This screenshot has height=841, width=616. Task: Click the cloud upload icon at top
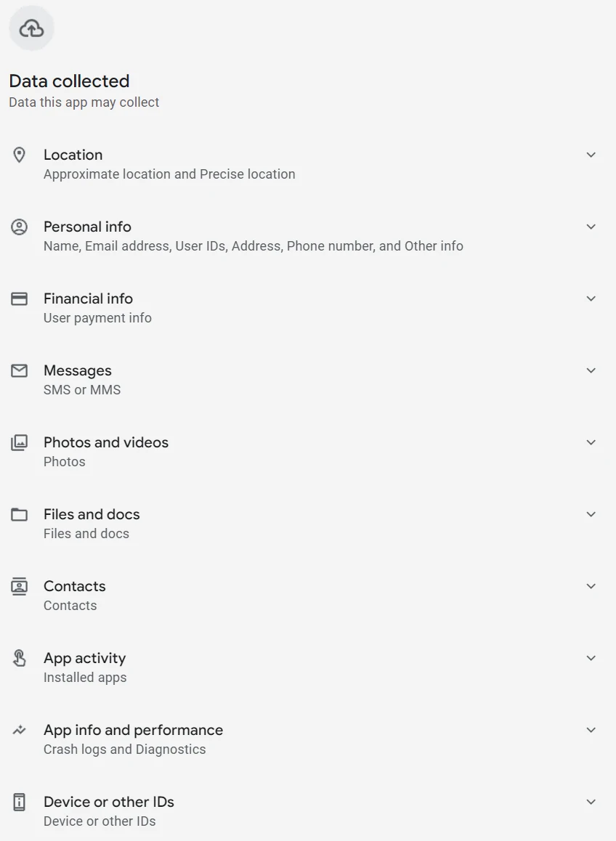click(x=31, y=28)
